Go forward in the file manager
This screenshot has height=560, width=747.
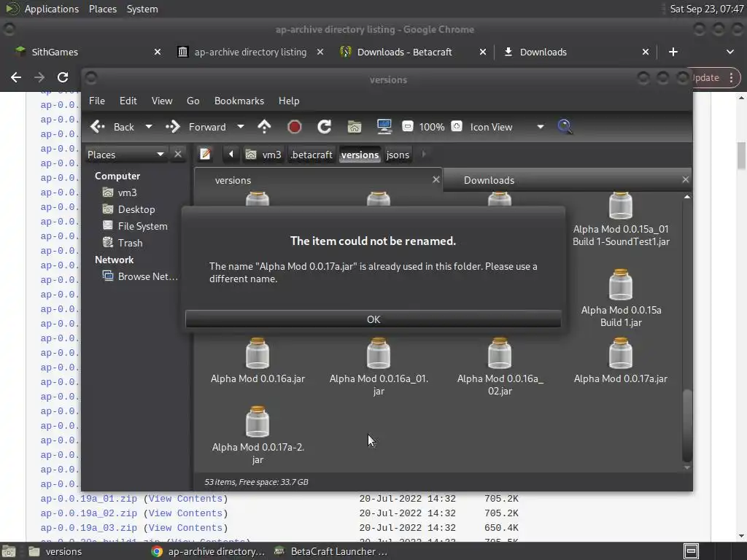coord(196,127)
